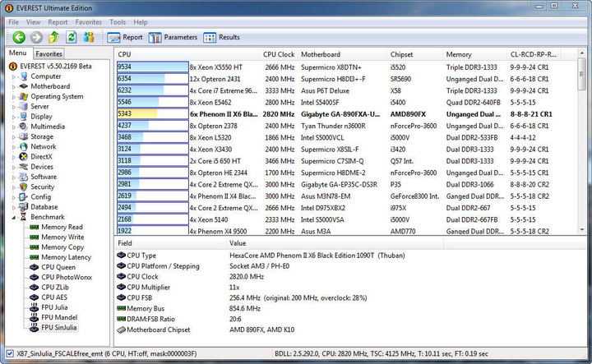Click the Field column header
Image resolution: width=592 pixels, height=364 pixels.
[170, 243]
